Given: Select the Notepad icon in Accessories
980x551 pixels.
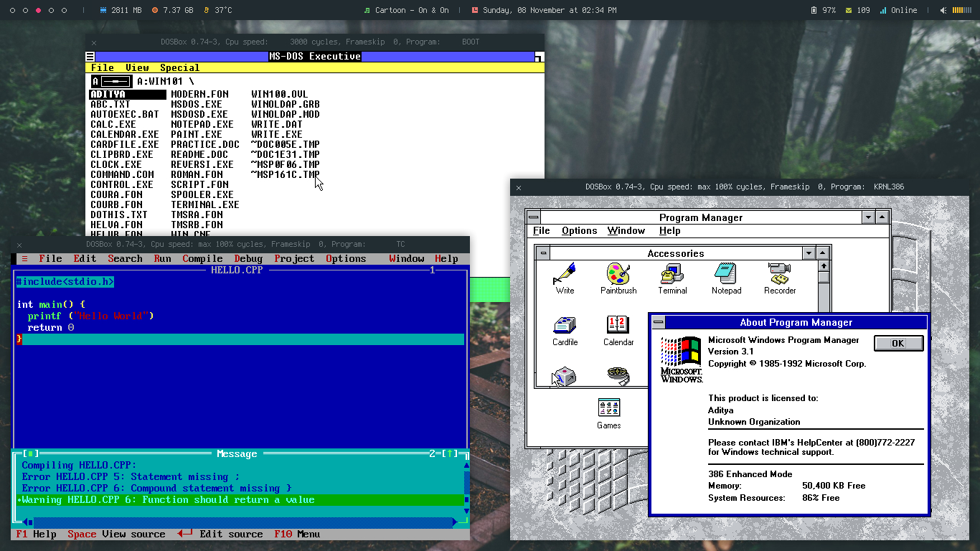Looking at the screenshot, I should pos(726,274).
